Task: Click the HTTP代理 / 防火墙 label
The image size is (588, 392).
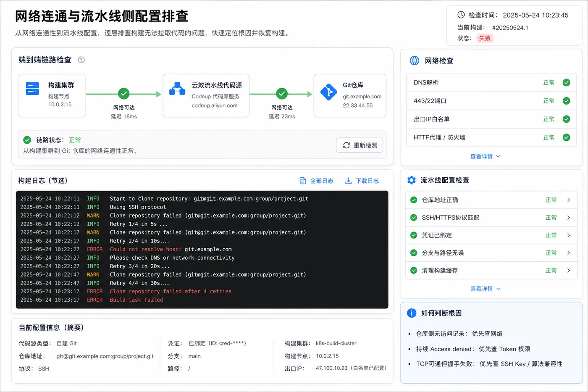Action: pos(439,137)
